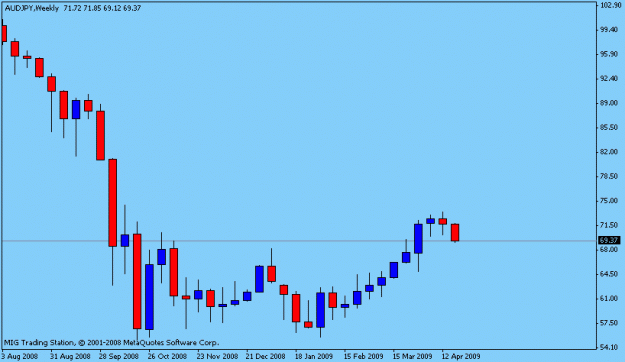Click the AUDJPY,Weekly chart title

(x=32, y=8)
